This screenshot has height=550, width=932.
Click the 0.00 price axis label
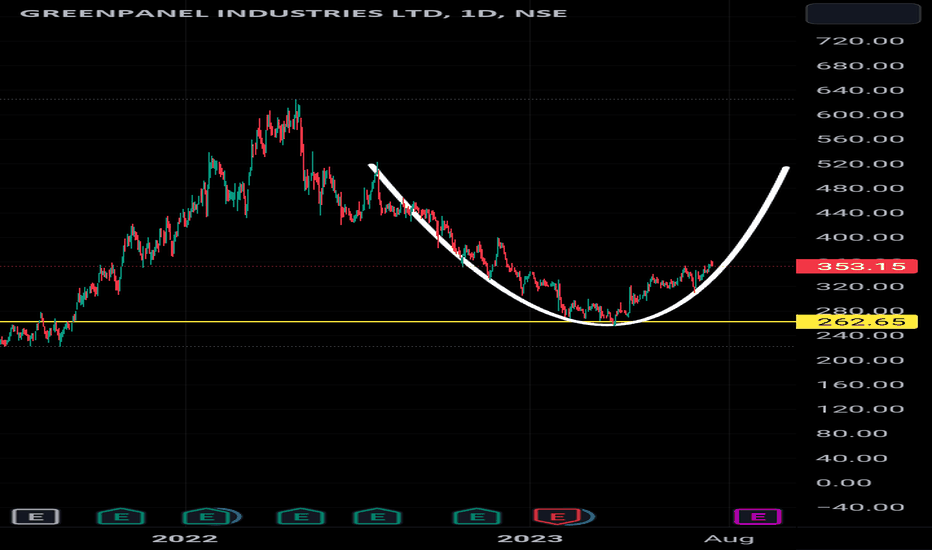click(x=843, y=483)
